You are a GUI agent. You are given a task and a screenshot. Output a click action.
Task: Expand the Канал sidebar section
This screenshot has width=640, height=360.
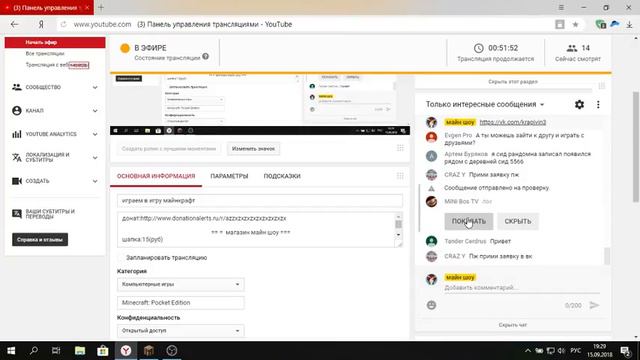click(x=55, y=111)
